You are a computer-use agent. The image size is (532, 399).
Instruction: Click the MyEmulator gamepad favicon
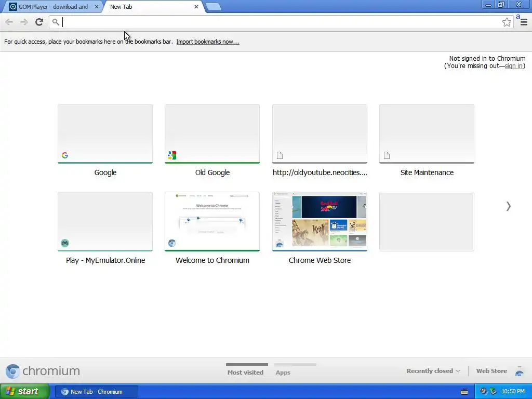[x=65, y=243]
